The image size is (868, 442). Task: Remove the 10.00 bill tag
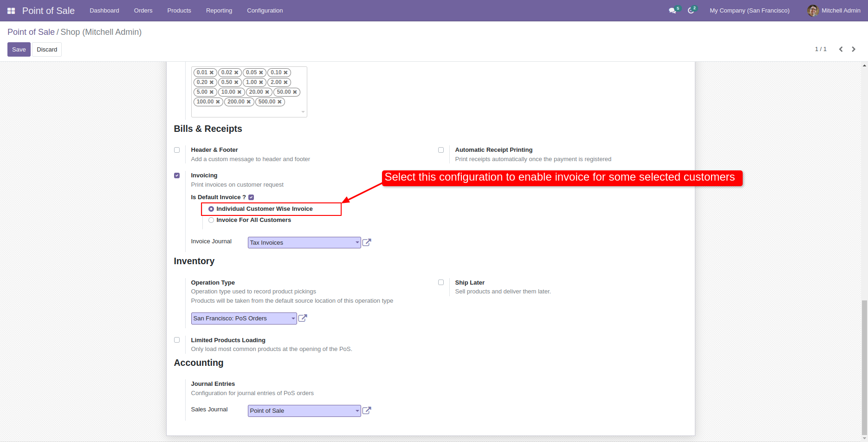click(x=240, y=92)
